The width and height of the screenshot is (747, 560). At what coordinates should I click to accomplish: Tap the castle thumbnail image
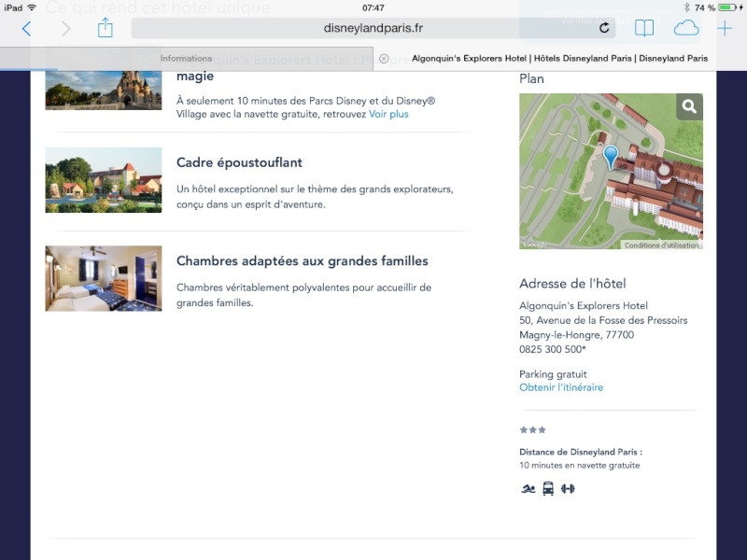coord(104,90)
